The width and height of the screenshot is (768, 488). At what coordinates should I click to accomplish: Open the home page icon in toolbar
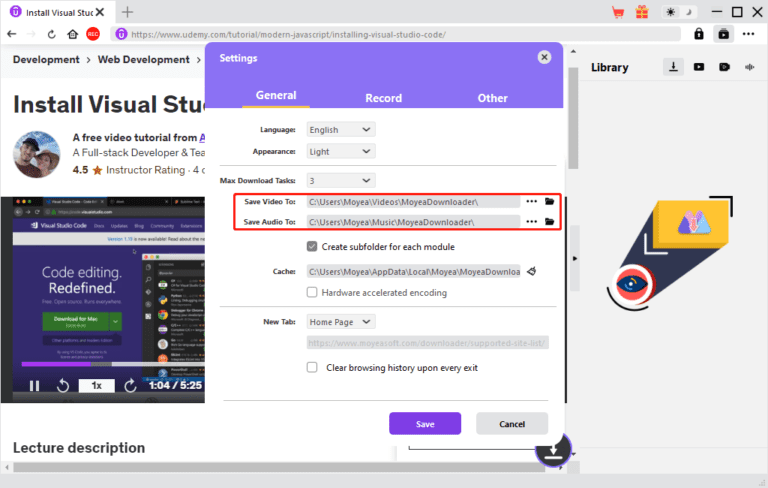[73, 34]
